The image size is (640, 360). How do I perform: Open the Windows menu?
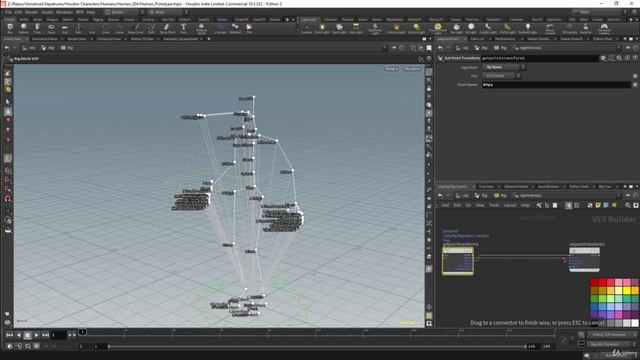tap(64, 12)
